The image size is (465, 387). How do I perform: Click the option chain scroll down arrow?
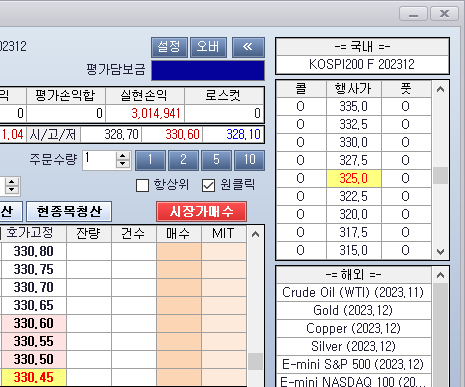tap(440, 252)
